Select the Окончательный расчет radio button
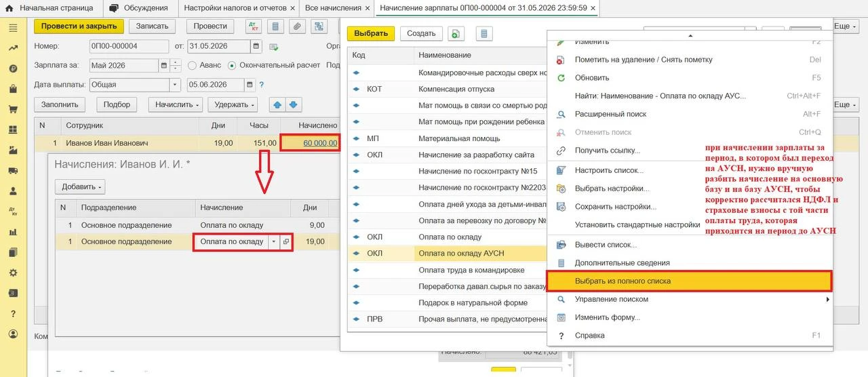The image size is (868, 377). (x=232, y=66)
